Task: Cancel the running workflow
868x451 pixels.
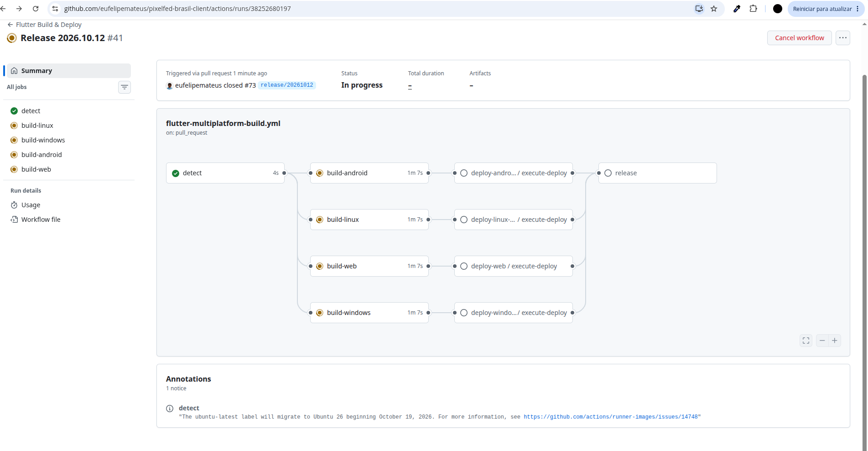Action: 799,38
